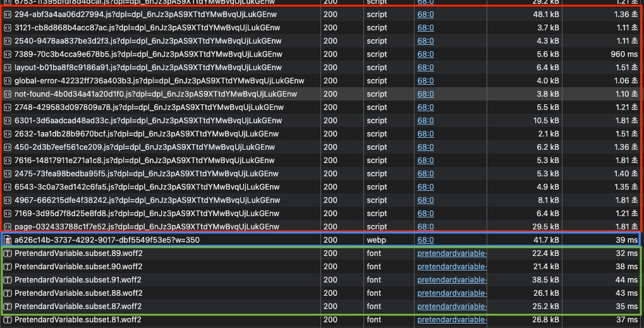Click the webp type cell
Viewport: 644px width, 328px height.
click(x=376, y=240)
